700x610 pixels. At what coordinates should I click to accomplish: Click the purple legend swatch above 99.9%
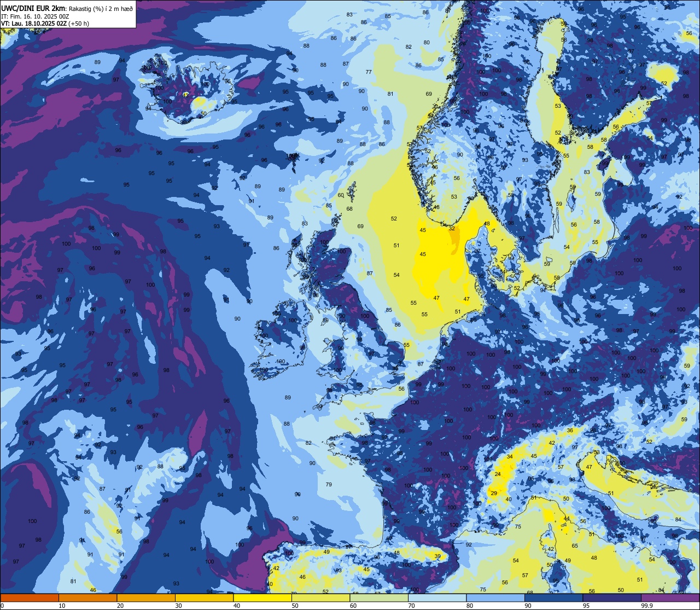(670, 597)
